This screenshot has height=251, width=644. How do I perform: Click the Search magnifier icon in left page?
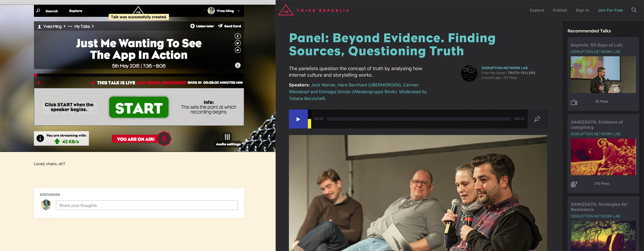pos(38,11)
